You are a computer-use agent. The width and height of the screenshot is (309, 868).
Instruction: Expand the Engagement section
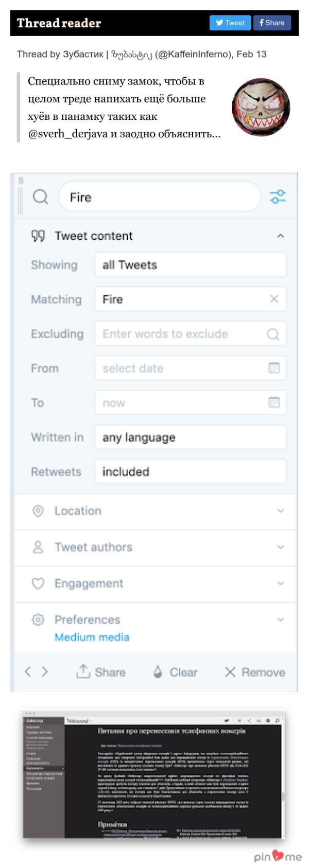coord(280,583)
